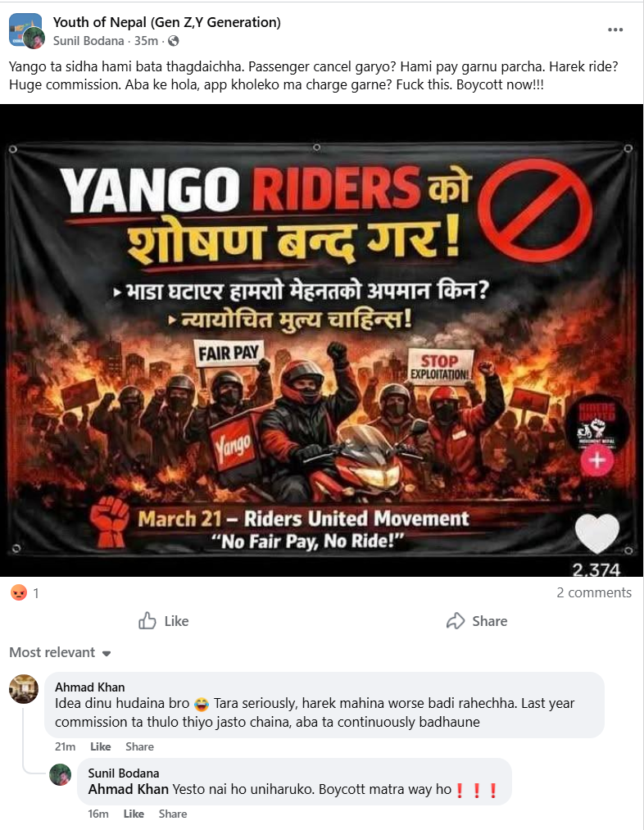Click the Share arrow icon on post

point(455,620)
